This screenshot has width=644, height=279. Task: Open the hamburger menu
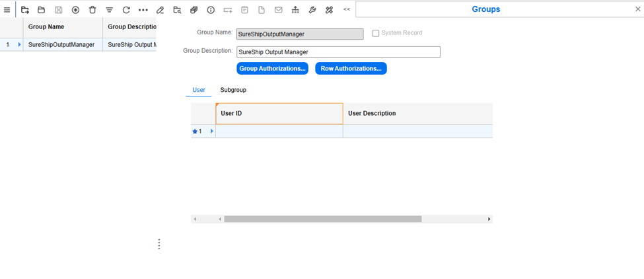click(x=7, y=10)
